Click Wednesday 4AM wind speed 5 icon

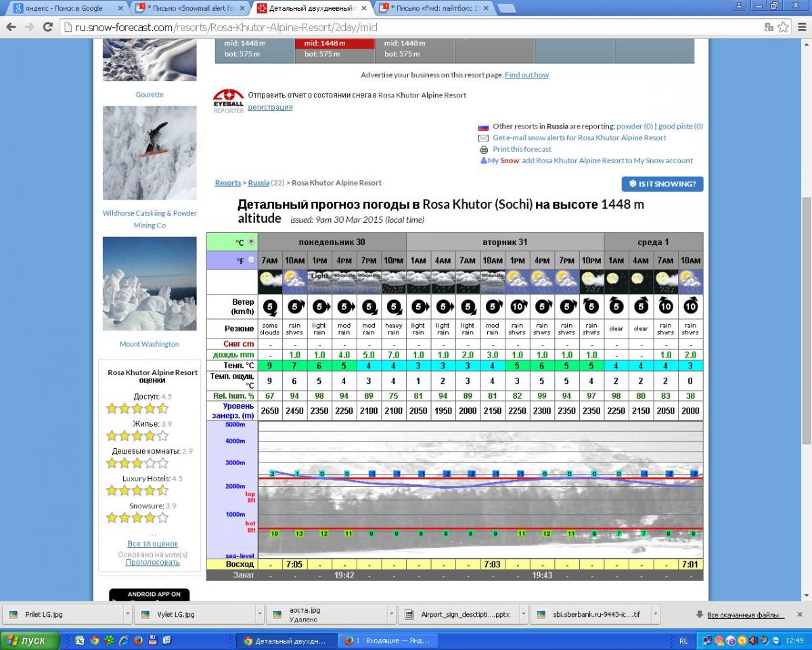tap(640, 306)
